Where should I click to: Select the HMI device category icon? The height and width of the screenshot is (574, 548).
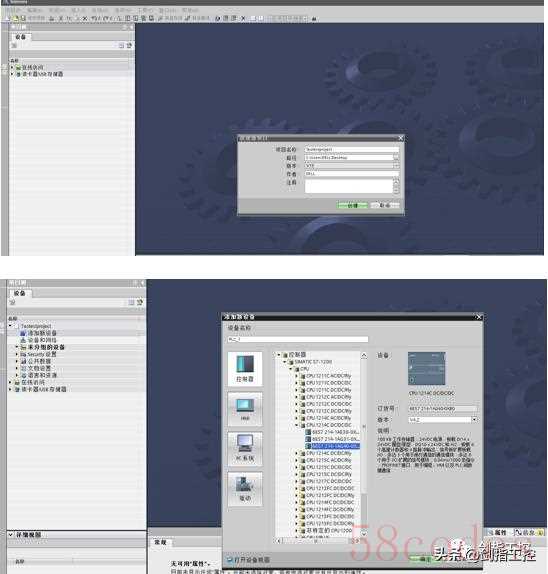(245, 409)
